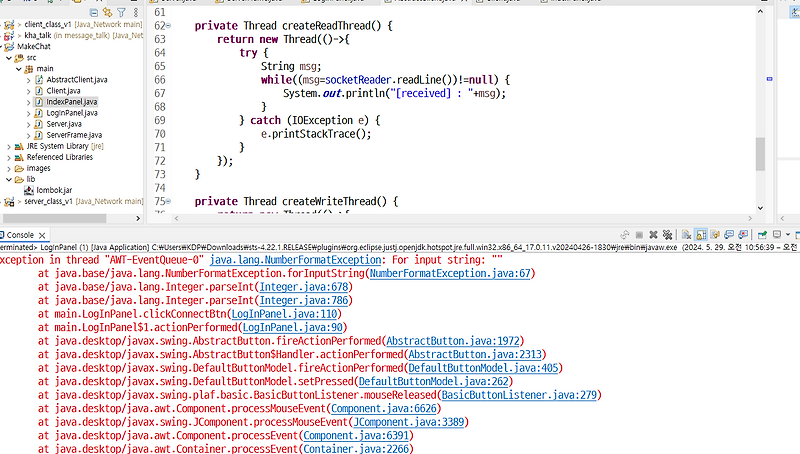Toggle Show Console on standard error change
Viewport: 800px width, 454px height.
743,235
